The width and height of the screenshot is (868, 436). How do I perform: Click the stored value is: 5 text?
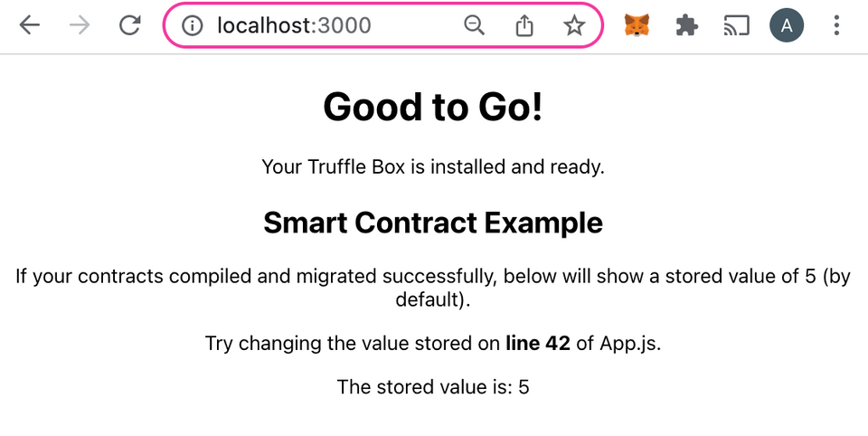433,387
